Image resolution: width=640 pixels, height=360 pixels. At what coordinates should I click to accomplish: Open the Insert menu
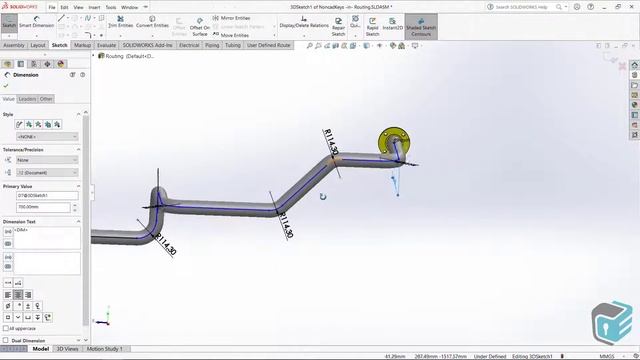pos(94,7)
